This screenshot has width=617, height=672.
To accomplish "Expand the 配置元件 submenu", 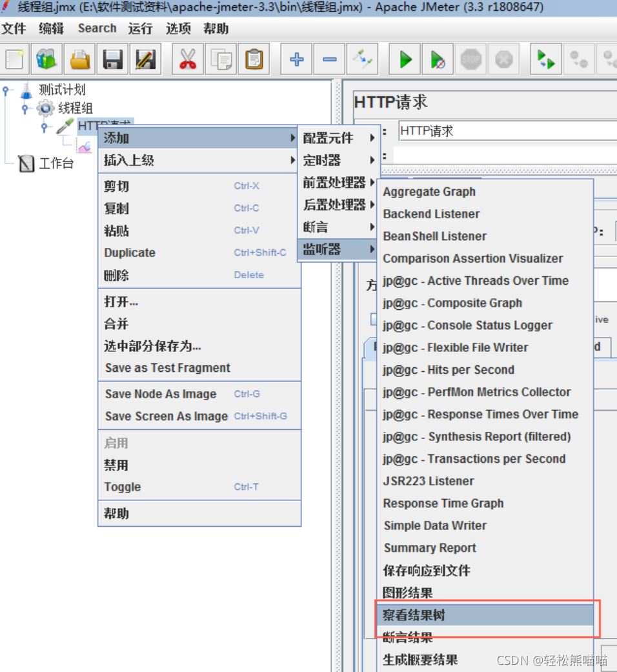I will coord(338,138).
